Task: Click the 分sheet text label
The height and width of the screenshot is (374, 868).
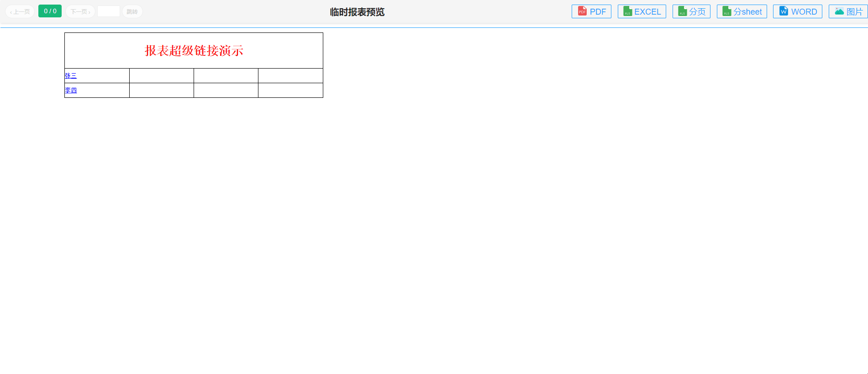Action: coord(747,12)
